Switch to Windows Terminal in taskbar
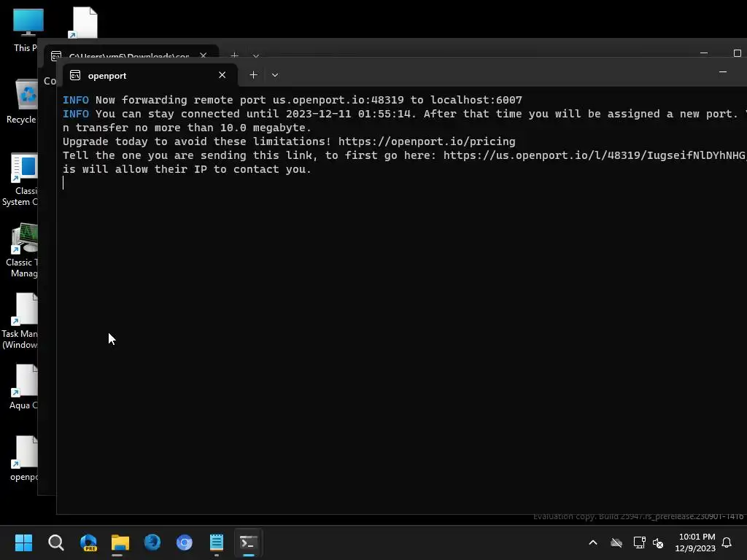The height and width of the screenshot is (560, 747). coord(249,542)
